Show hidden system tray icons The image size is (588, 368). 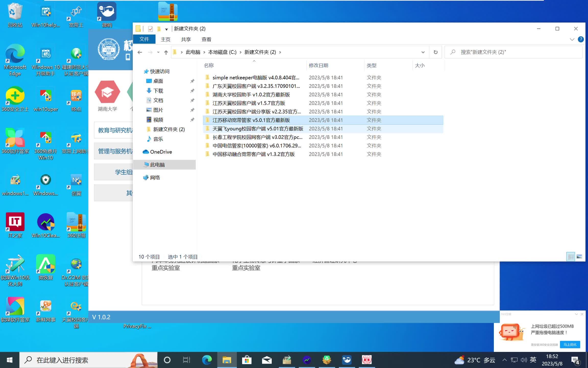[x=505, y=360]
